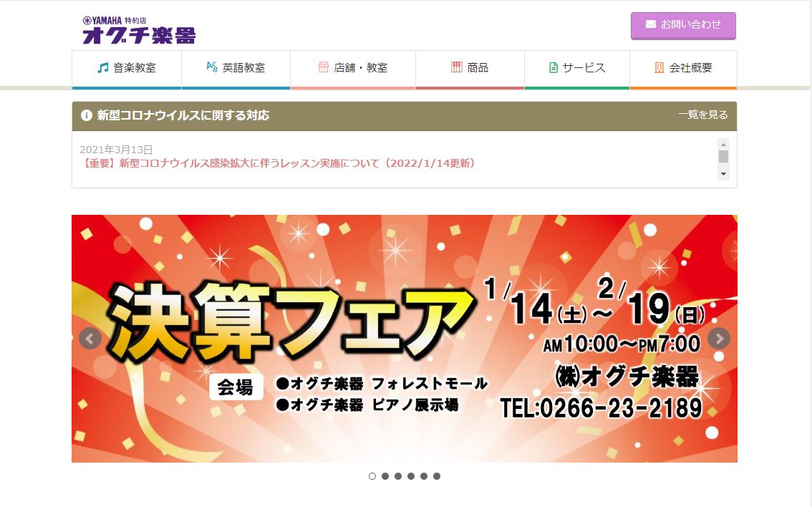Open the 商品 menu item

point(470,68)
